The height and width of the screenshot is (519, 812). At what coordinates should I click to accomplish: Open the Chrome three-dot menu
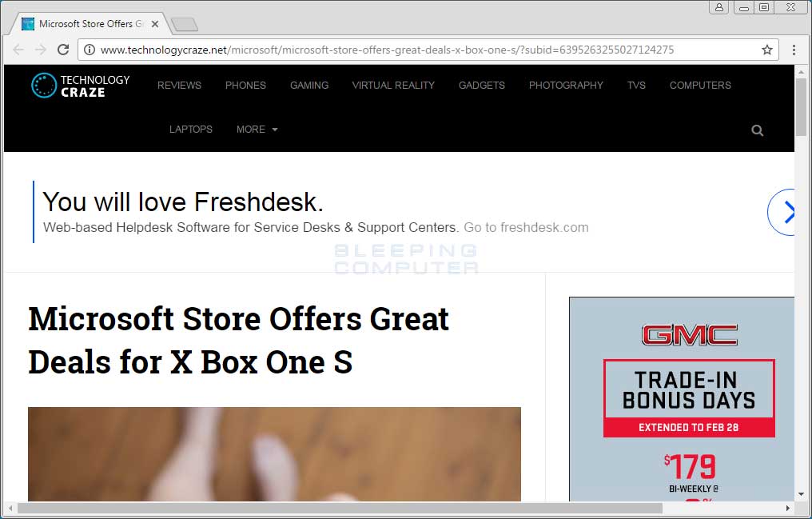(x=794, y=50)
